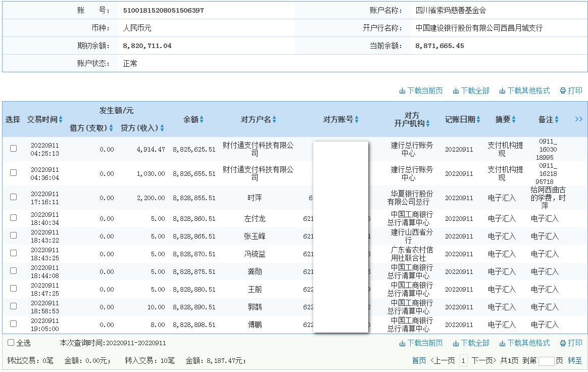Expand more columns with double chevron
The image size is (588, 372).
click(578, 119)
